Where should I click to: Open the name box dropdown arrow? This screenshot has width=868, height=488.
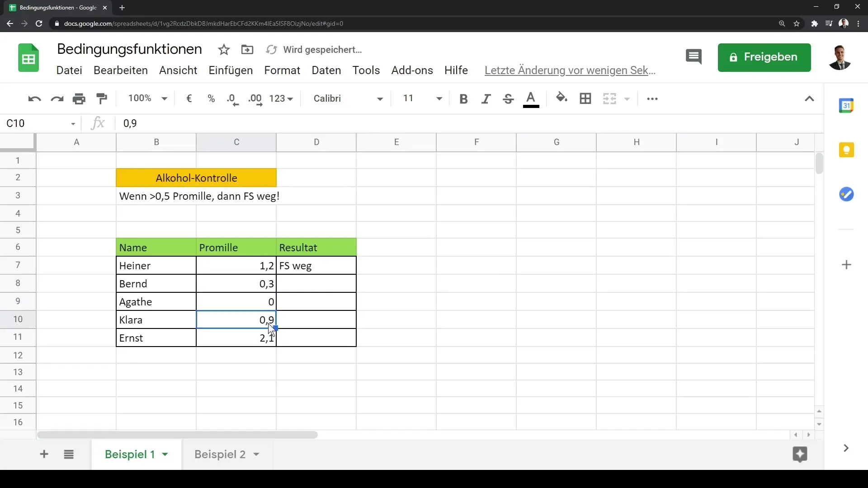[73, 124]
